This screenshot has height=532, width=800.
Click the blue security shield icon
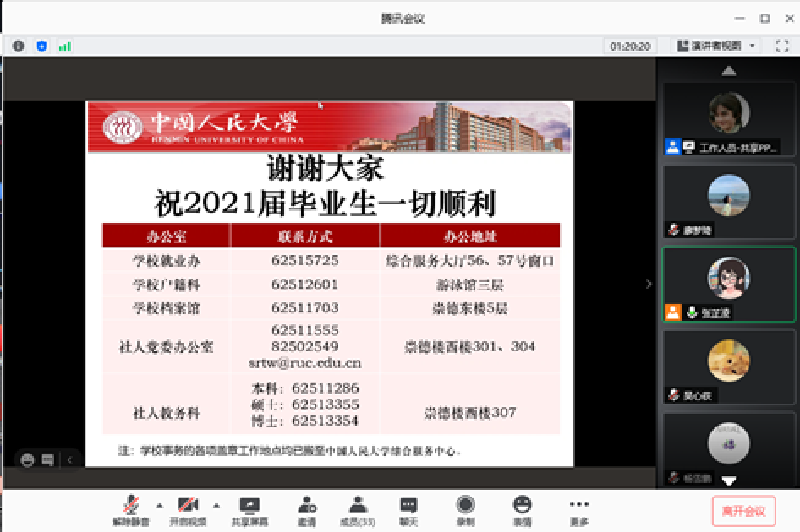[x=42, y=46]
